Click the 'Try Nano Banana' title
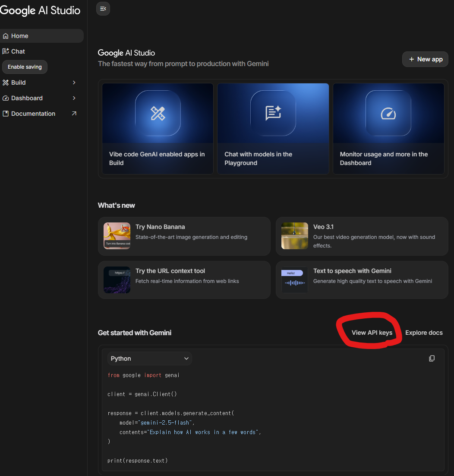This screenshot has width=454, height=476. 160,227
